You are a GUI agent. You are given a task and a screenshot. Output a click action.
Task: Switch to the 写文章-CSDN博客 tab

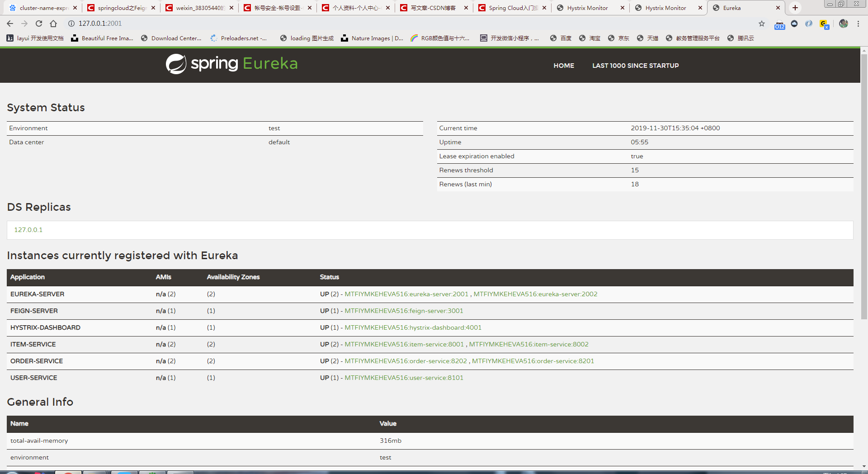pos(433,8)
